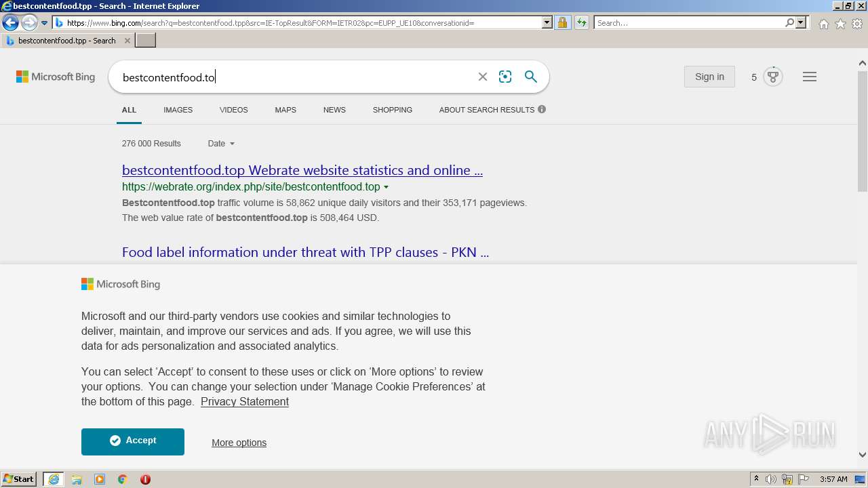Switch to the VIDEOS tab

pos(233,110)
